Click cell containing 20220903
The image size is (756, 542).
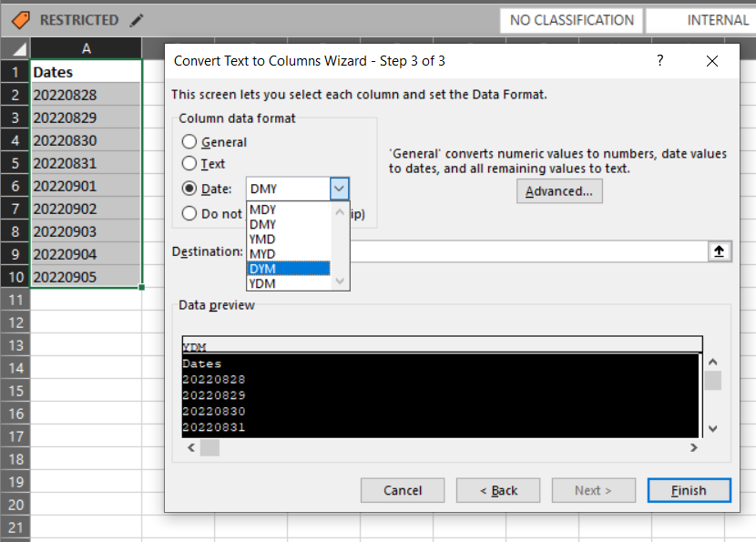[86, 231]
